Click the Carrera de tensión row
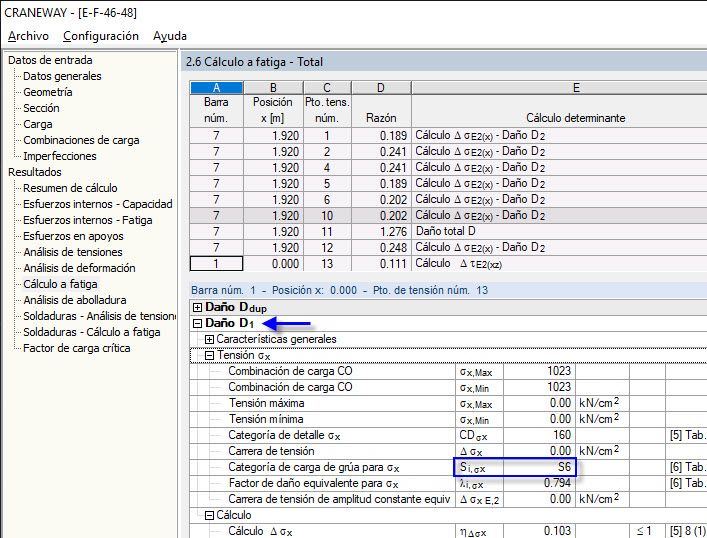 448,451
